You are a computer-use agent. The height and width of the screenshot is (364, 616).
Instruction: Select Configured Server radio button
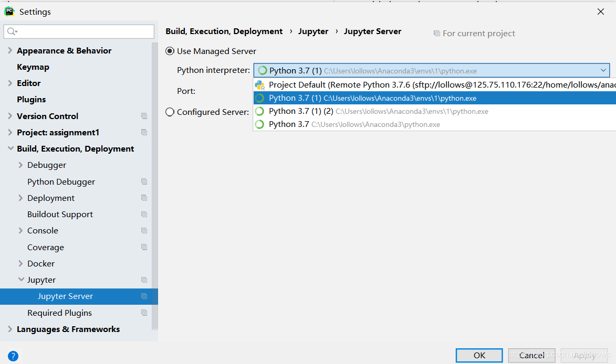[170, 112]
